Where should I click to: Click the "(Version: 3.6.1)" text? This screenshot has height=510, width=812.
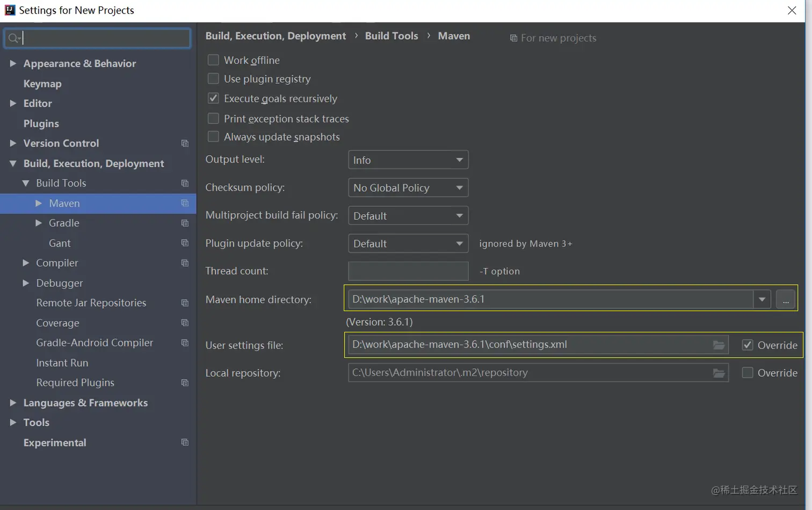click(380, 322)
